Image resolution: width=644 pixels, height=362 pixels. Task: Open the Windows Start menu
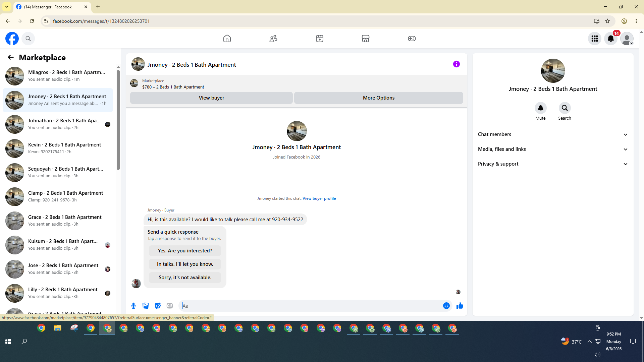pos(8,342)
